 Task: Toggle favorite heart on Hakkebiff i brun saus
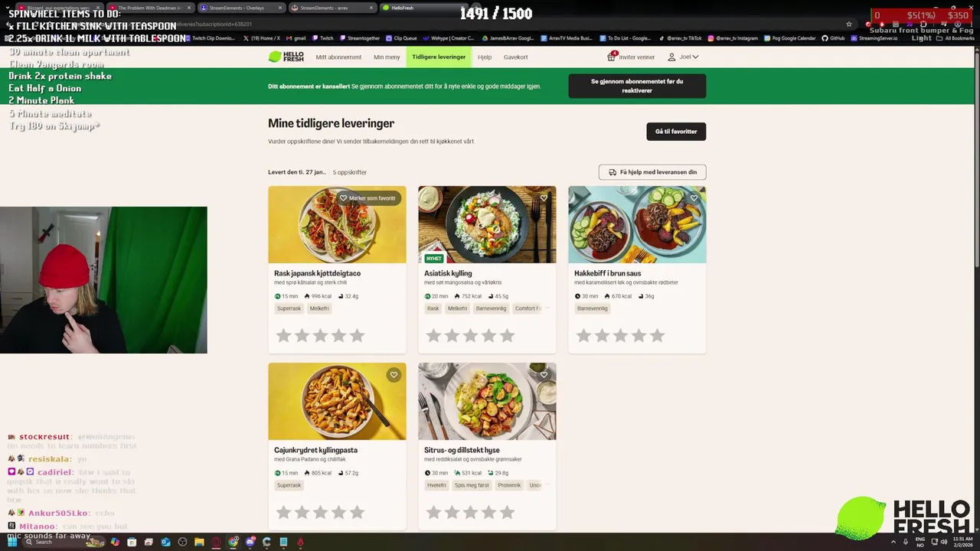[694, 198]
